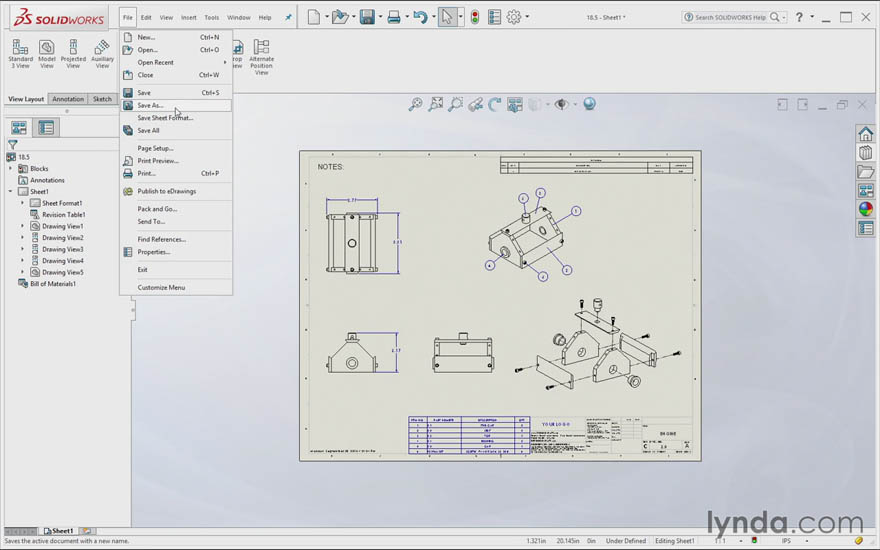This screenshot has height=550, width=880.
Task: Click the Print toolbar icon
Action: (x=394, y=17)
